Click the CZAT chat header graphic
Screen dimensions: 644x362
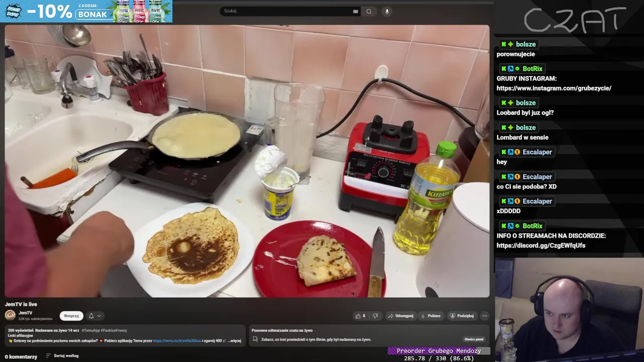575,20
